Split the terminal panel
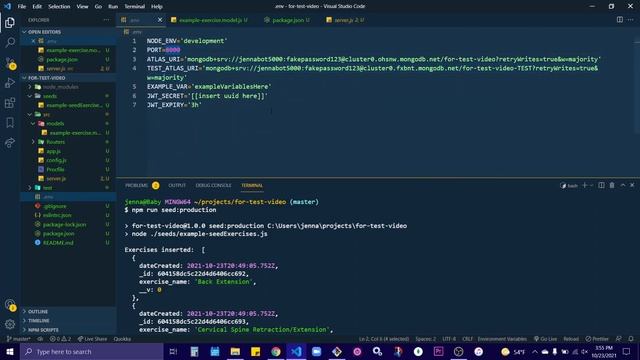Image resolution: width=640 pixels, height=360 pixels. point(601,185)
